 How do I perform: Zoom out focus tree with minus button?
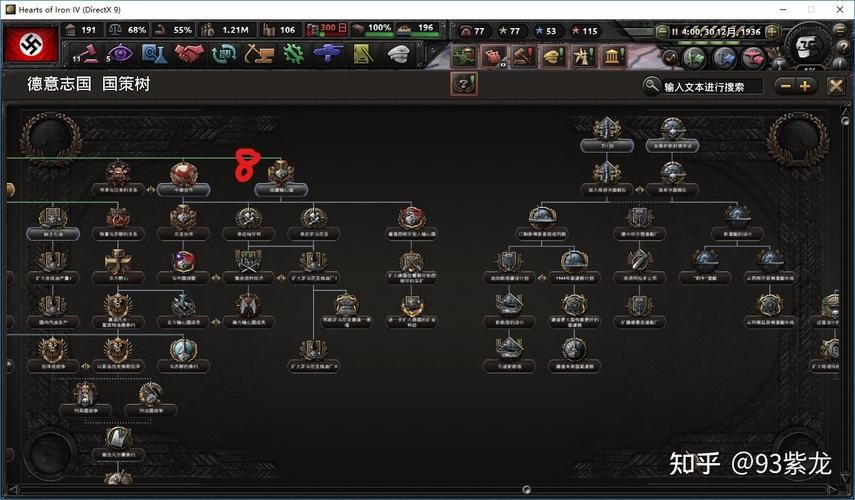click(x=785, y=86)
